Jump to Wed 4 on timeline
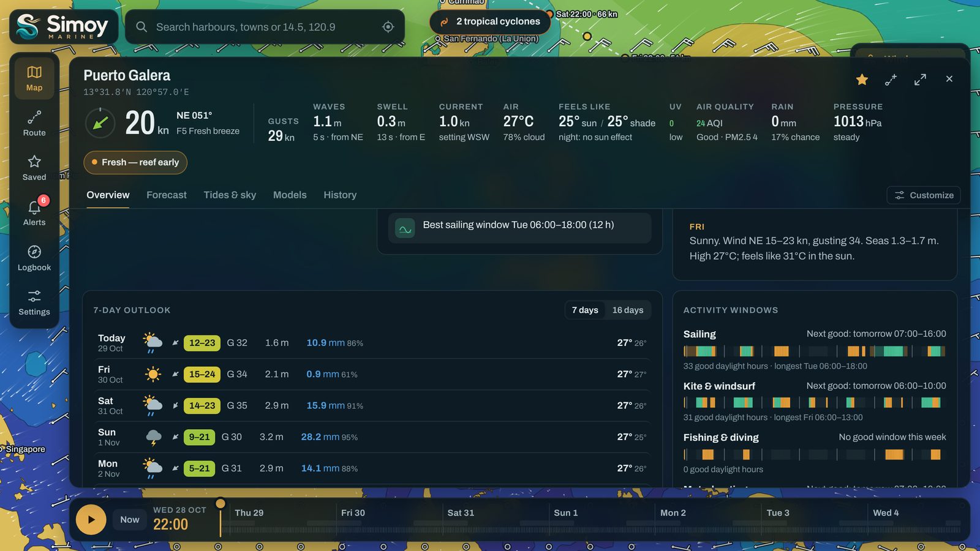 point(886,513)
